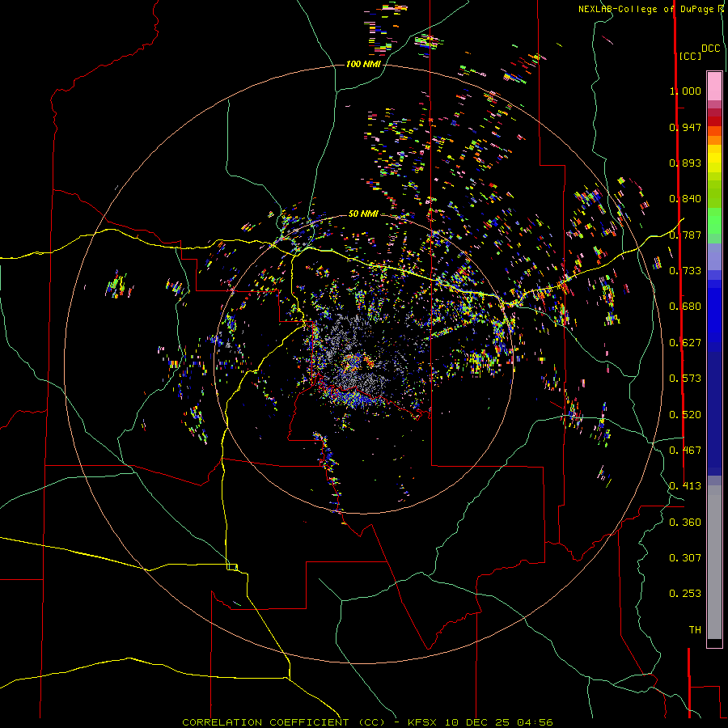Pick the pink top segment of the color bar
This screenshot has width=728, height=728.
pyautogui.click(x=714, y=86)
